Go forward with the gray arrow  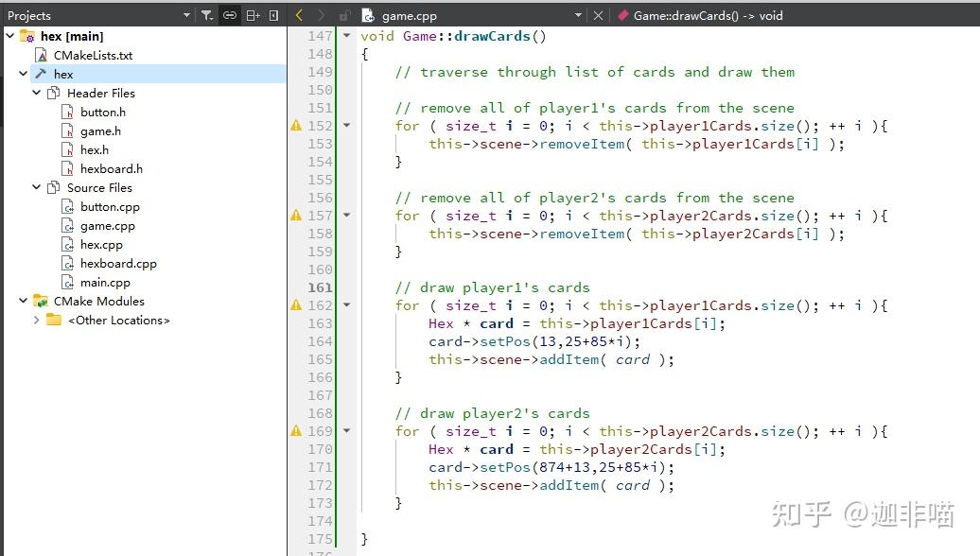[x=321, y=15]
